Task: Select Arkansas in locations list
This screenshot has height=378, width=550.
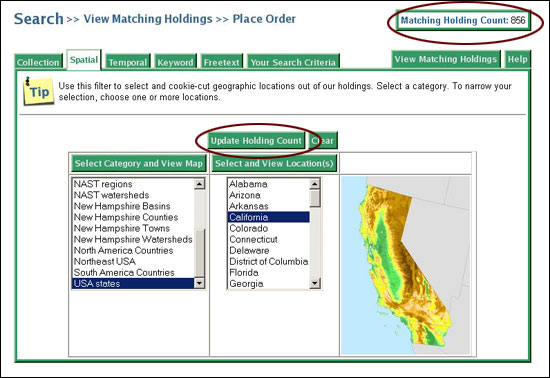Action: (269, 206)
